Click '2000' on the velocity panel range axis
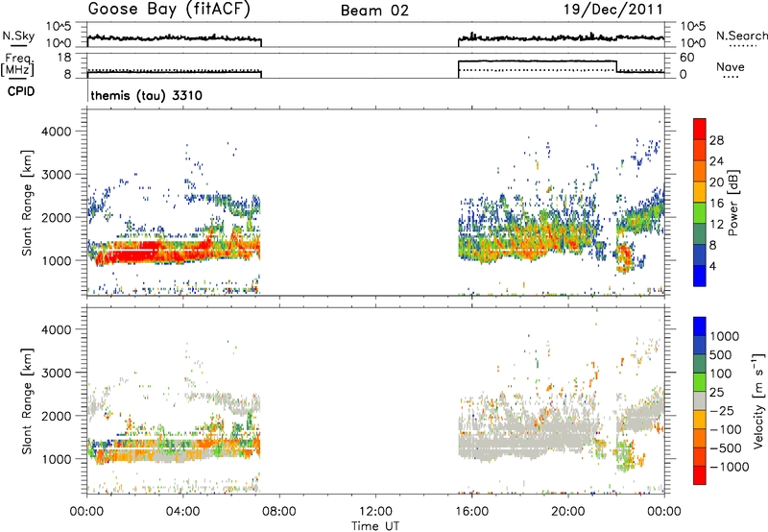 coord(57,416)
